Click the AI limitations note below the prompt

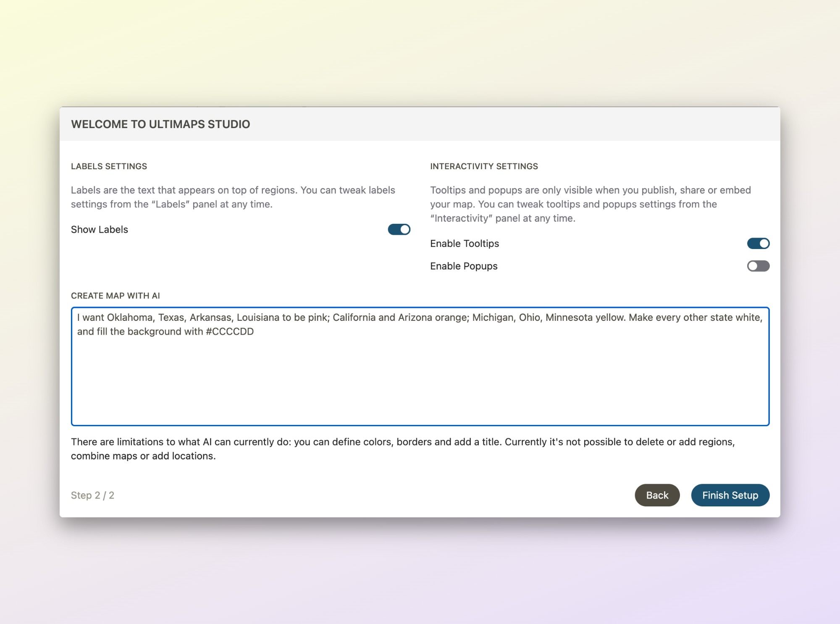click(x=402, y=448)
